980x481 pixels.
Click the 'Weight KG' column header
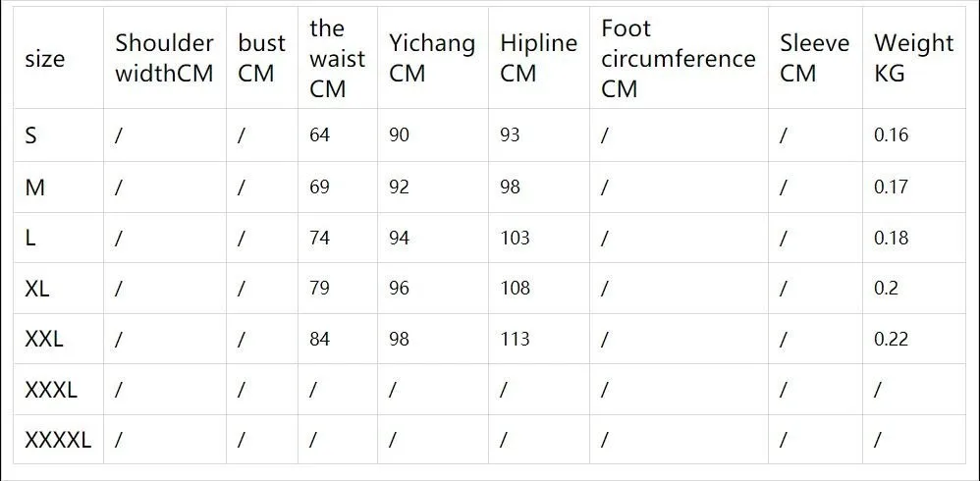coord(914,58)
